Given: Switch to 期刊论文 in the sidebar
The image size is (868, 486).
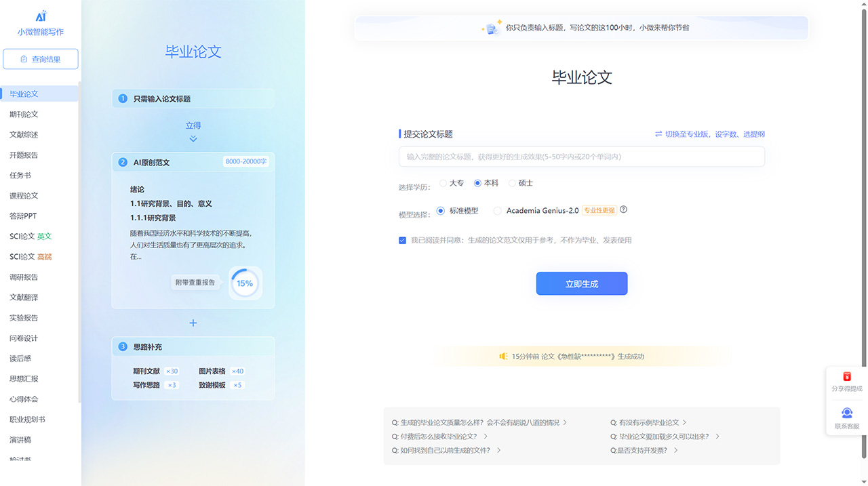Looking at the screenshot, I should click(x=25, y=114).
